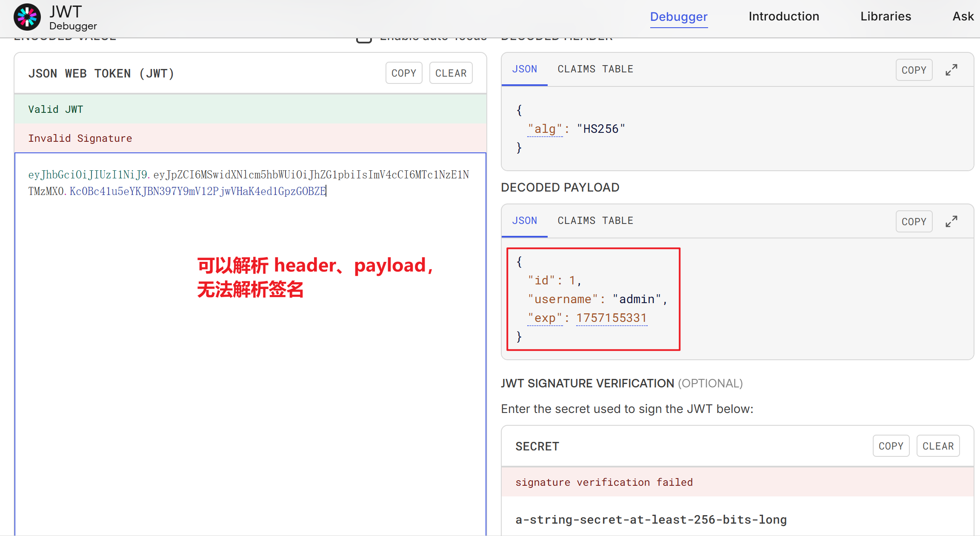980x536 pixels.
Task: Select JSON tab in decoded payload
Action: [524, 221]
